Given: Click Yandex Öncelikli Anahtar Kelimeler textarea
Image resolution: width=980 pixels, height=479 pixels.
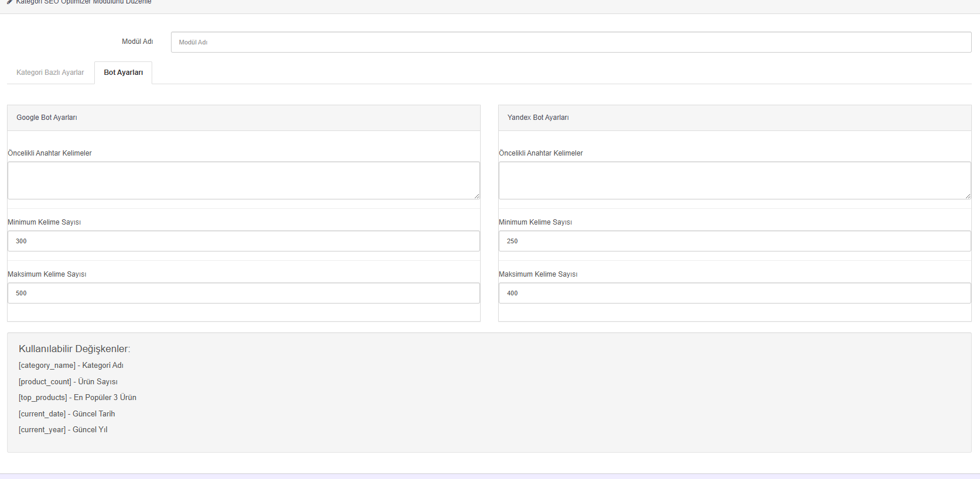Looking at the screenshot, I should point(735,181).
